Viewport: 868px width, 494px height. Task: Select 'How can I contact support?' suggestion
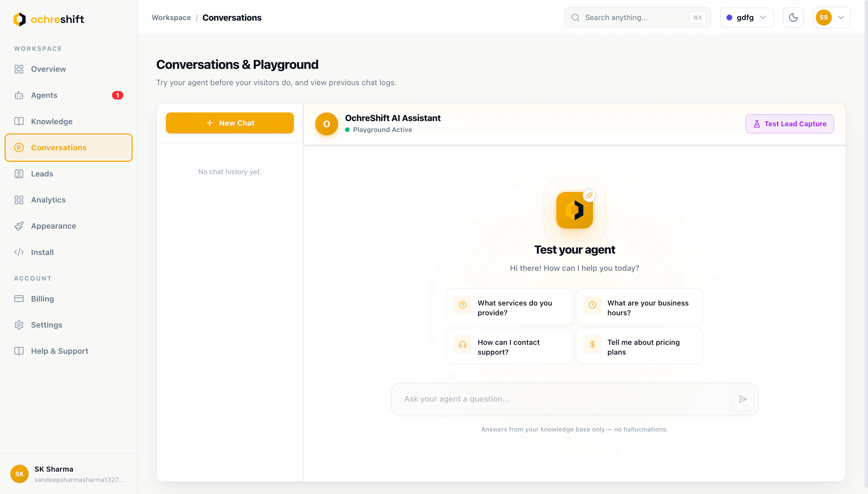[x=509, y=347]
